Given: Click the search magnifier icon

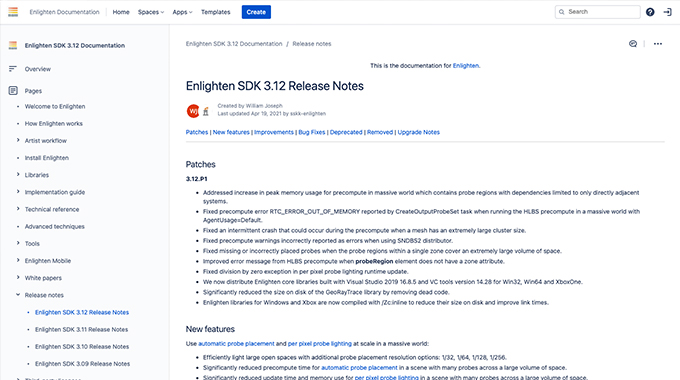Looking at the screenshot, I should (x=562, y=12).
